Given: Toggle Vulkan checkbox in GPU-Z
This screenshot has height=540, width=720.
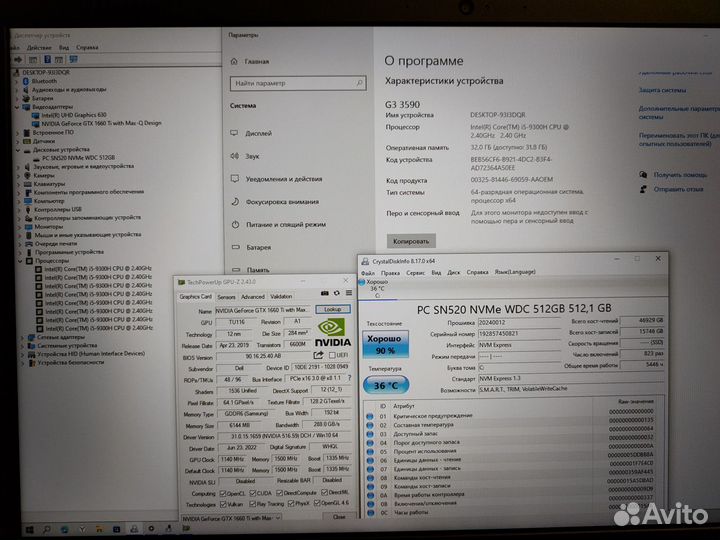Looking at the screenshot, I should pyautogui.click(x=223, y=504).
